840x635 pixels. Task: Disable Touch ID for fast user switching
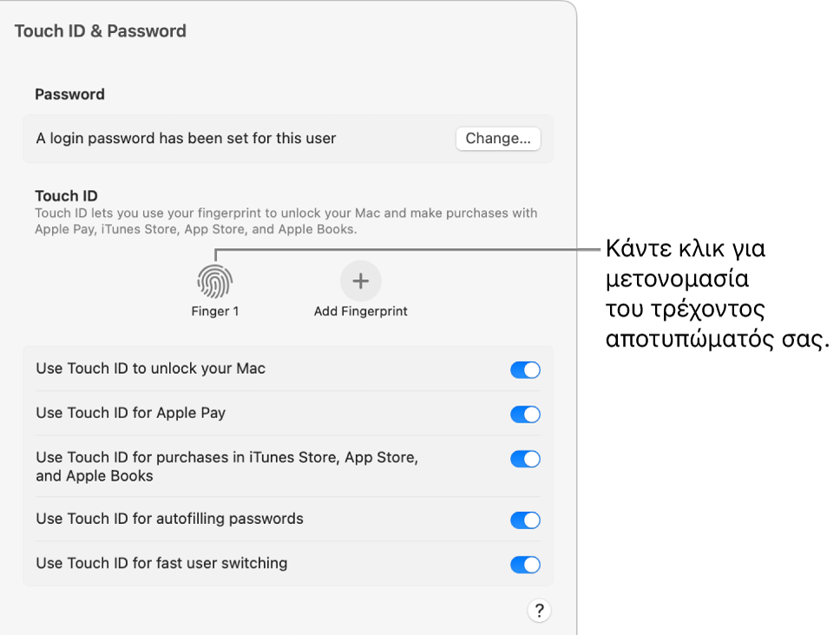(525, 564)
